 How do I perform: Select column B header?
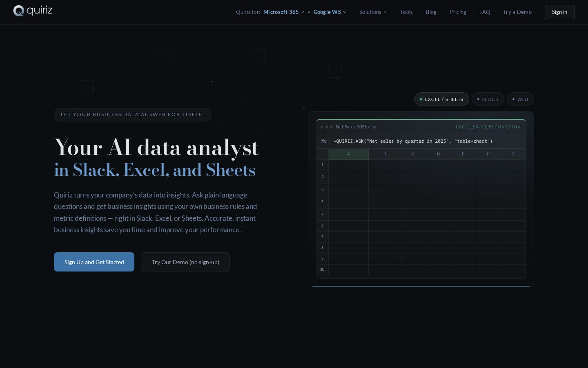(x=385, y=154)
